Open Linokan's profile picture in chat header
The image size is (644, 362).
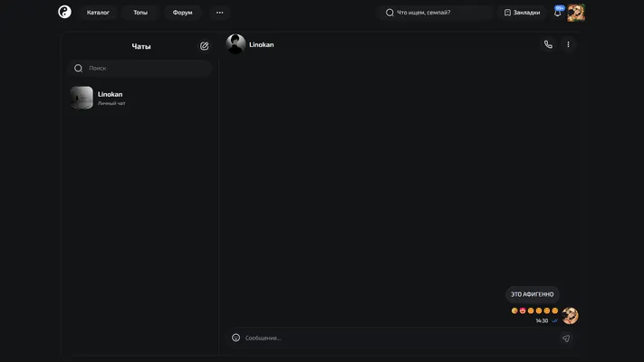pyautogui.click(x=235, y=44)
